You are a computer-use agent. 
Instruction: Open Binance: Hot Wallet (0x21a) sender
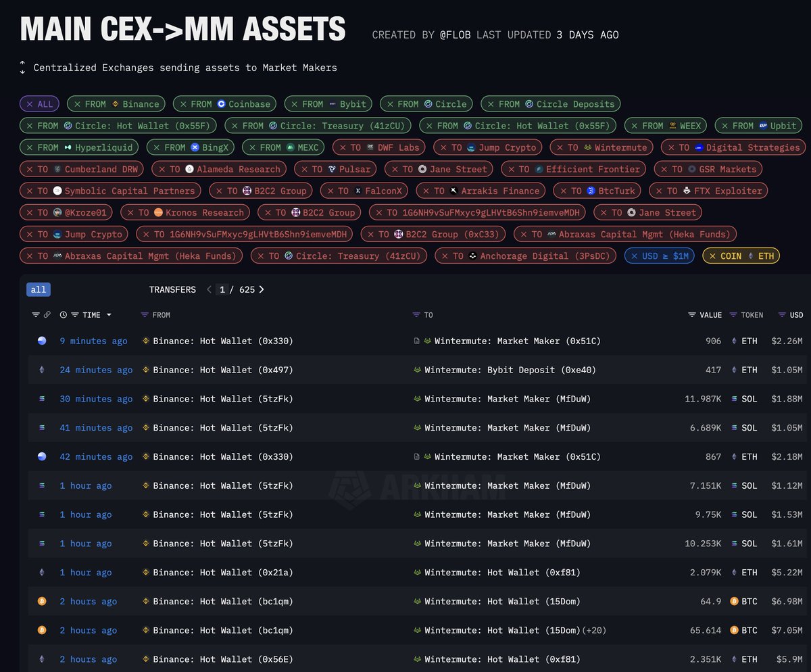[223, 573]
